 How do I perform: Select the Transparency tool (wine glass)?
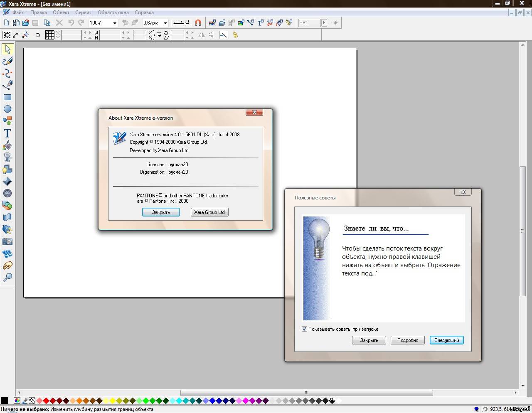(x=7, y=157)
